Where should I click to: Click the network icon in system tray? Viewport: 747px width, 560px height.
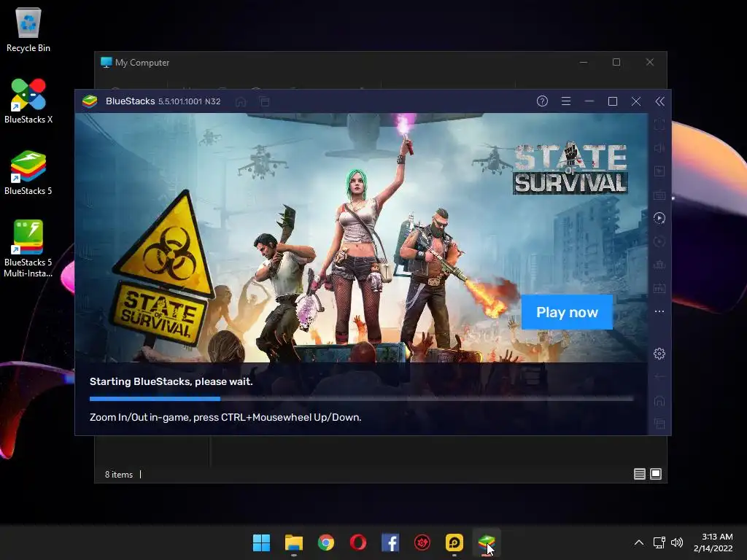click(659, 542)
